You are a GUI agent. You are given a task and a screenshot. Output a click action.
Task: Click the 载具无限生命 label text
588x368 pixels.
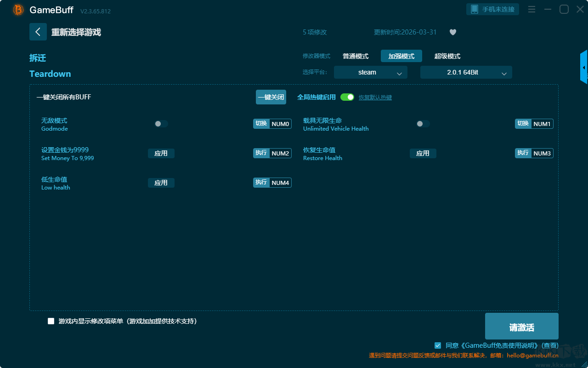coord(322,121)
